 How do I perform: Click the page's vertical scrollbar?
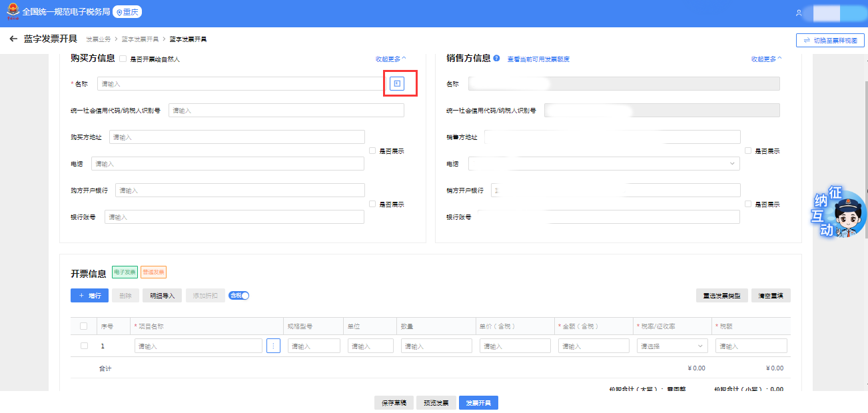point(865,133)
